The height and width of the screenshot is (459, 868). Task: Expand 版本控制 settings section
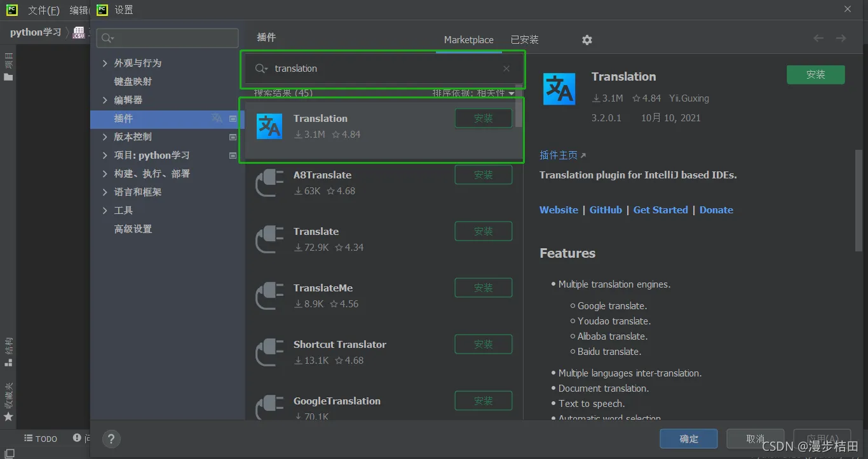[105, 137]
